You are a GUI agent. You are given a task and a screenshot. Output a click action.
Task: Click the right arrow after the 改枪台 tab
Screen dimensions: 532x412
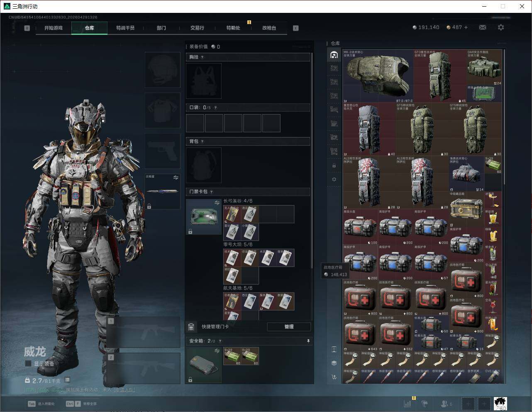(x=296, y=28)
